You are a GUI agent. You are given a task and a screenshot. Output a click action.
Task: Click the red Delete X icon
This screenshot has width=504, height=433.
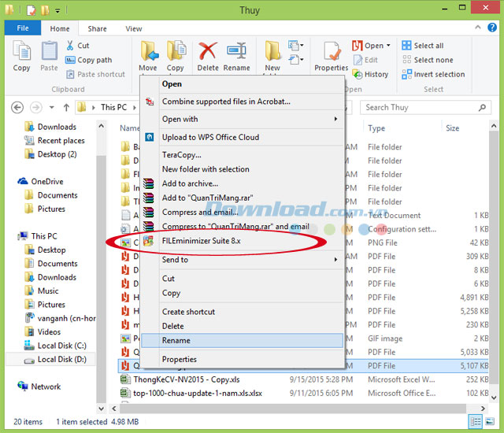[x=207, y=51]
